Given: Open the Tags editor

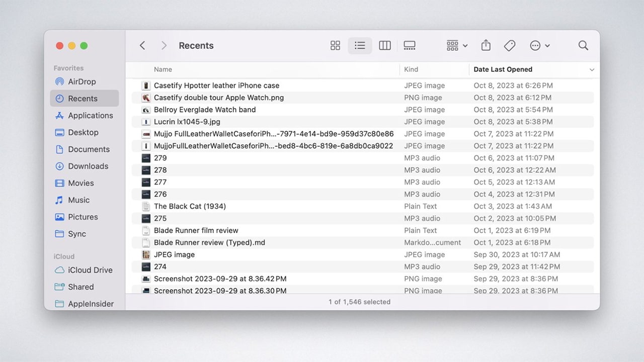Looking at the screenshot, I should pyautogui.click(x=509, y=45).
